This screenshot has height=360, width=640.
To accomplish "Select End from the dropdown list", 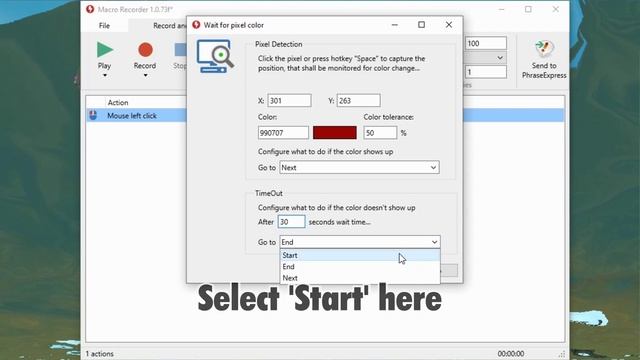I will [360, 267].
